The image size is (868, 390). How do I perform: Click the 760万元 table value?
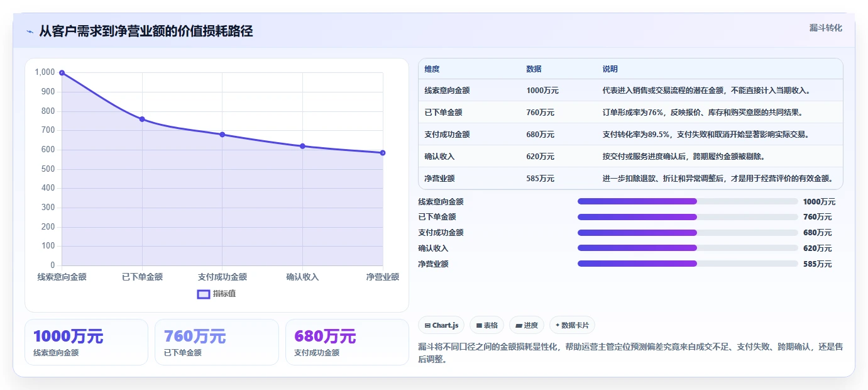[541, 113]
